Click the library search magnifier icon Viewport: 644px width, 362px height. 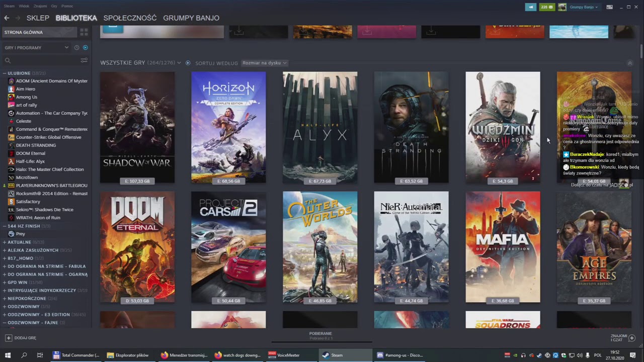[8, 60]
